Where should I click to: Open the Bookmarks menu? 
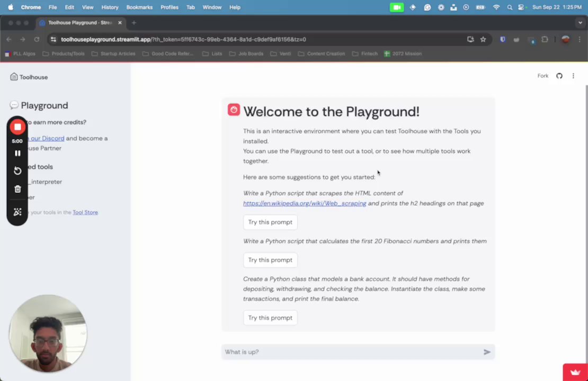(x=139, y=7)
